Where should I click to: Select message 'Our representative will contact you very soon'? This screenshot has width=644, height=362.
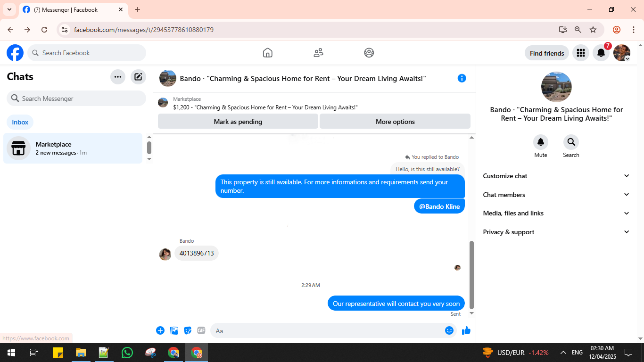396,304
